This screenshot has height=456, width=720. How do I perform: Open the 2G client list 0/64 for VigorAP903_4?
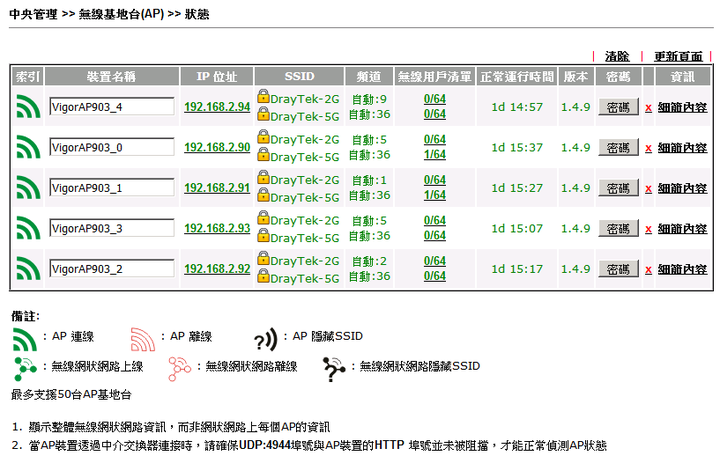tap(434, 99)
